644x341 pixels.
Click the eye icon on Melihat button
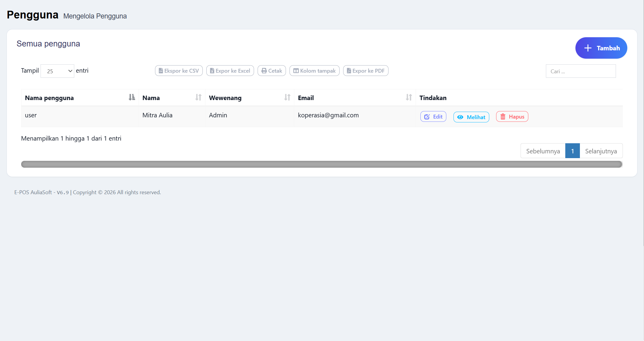point(460,117)
